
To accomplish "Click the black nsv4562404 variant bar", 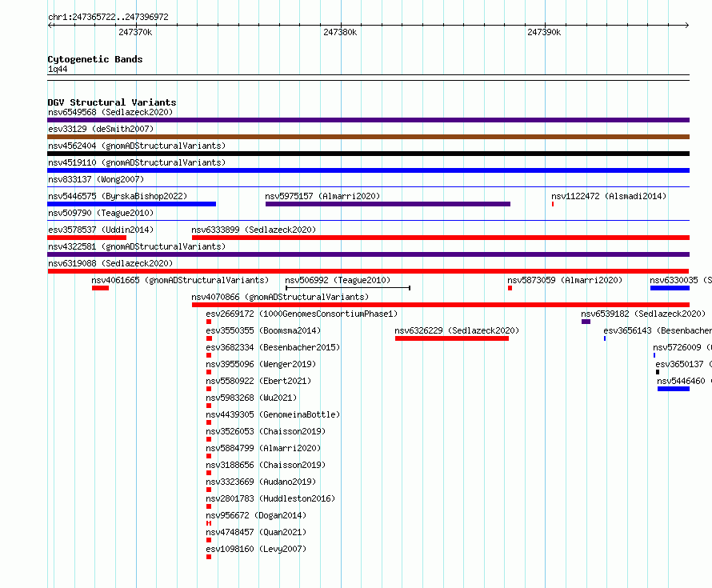I will (x=368, y=154).
